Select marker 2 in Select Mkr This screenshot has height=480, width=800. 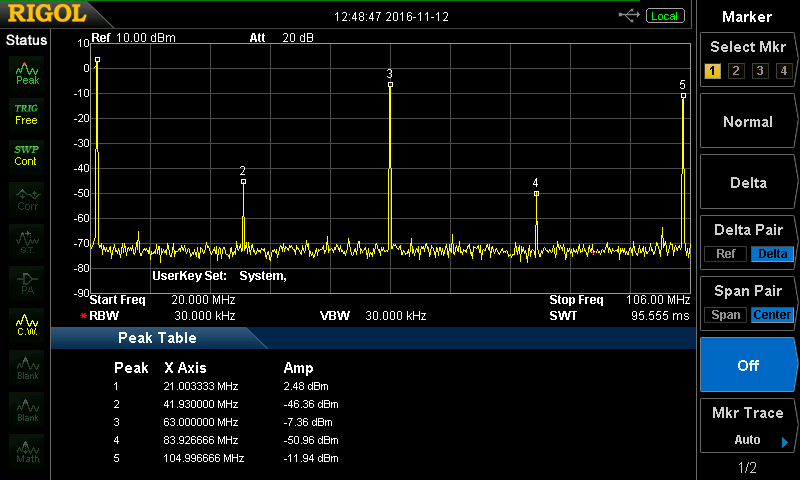(735, 71)
